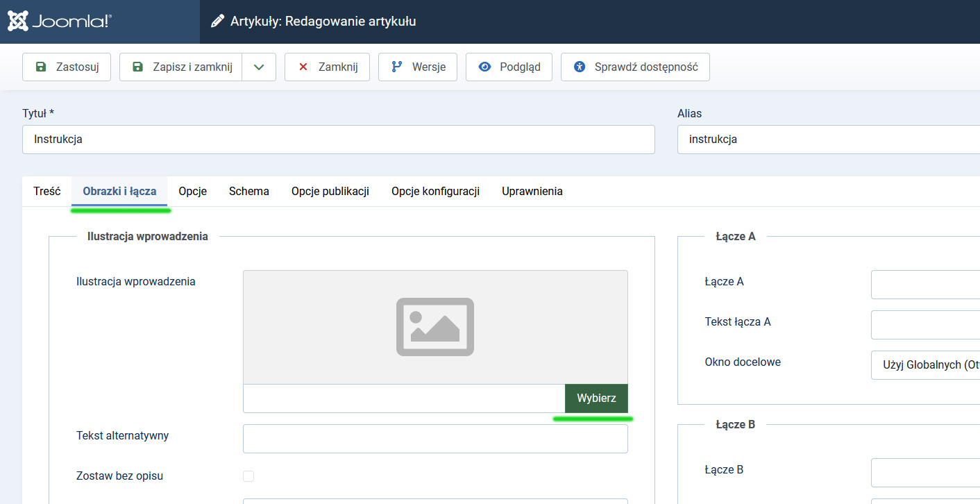
Task: Click the Łącze A group heading
Action: (736, 236)
